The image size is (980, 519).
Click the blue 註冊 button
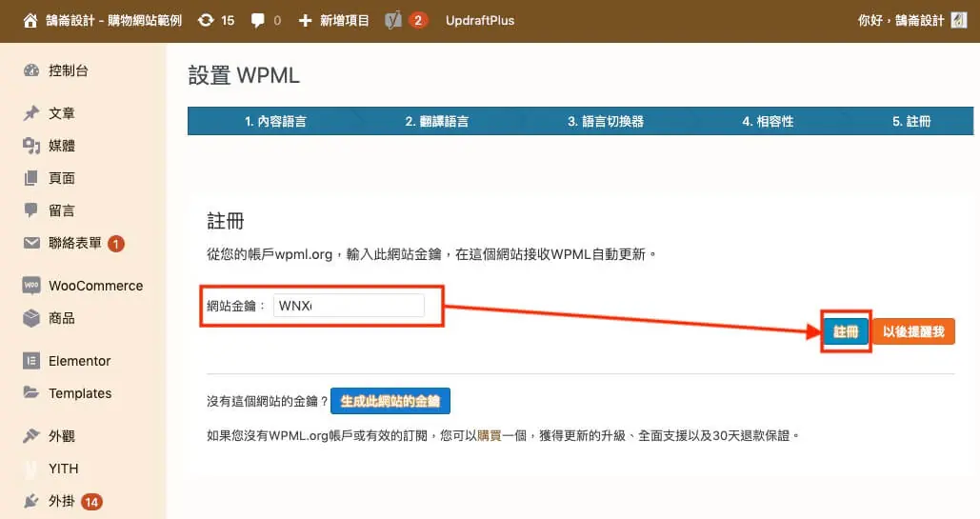point(846,331)
